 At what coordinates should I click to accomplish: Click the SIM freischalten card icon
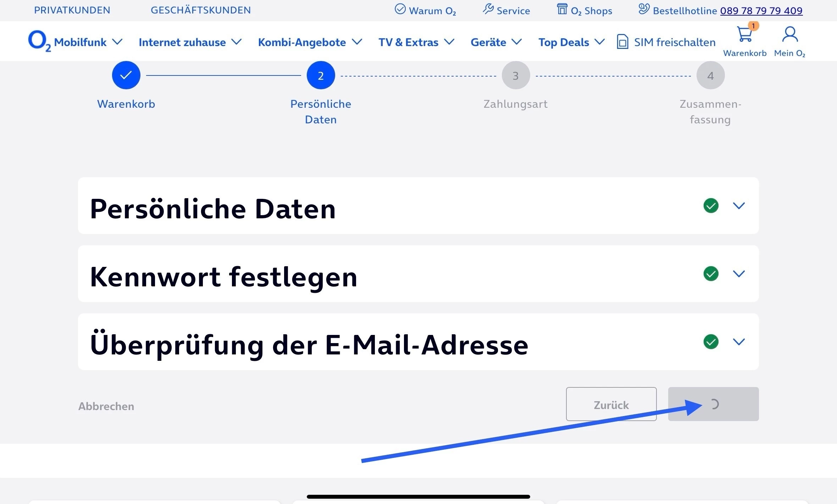pyautogui.click(x=622, y=42)
